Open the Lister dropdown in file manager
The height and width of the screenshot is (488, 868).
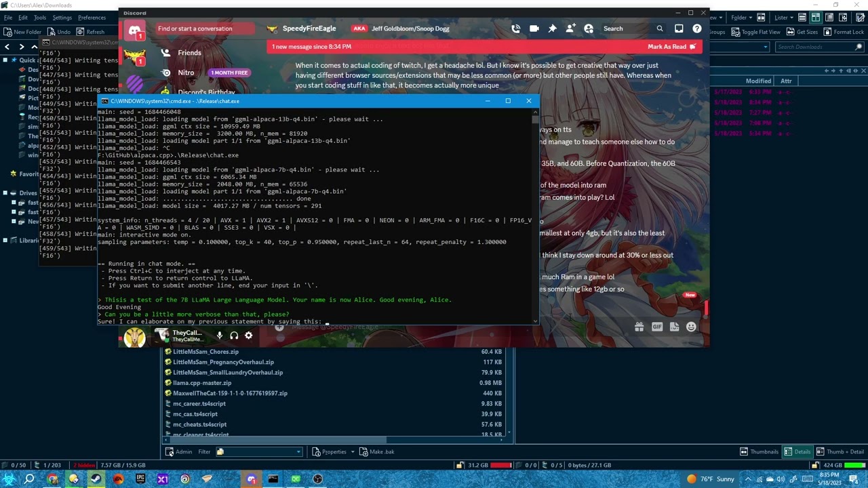tap(785, 18)
